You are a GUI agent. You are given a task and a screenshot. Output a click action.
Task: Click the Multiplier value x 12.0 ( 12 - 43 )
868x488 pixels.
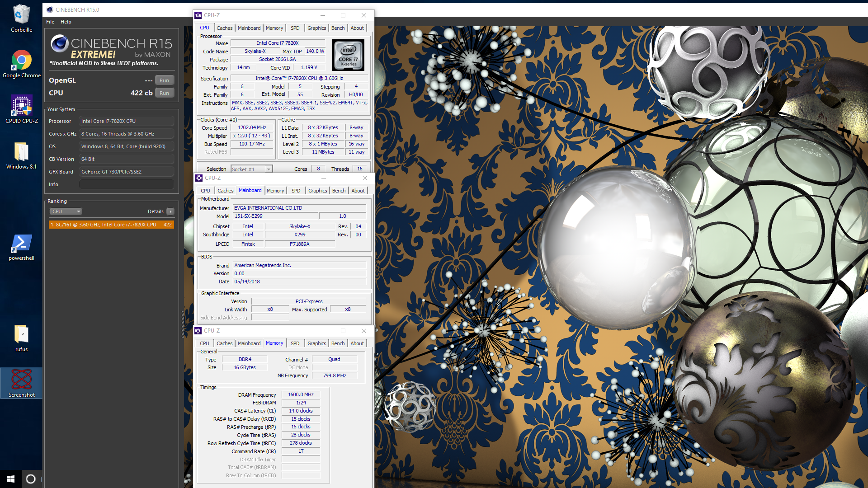tap(252, 136)
